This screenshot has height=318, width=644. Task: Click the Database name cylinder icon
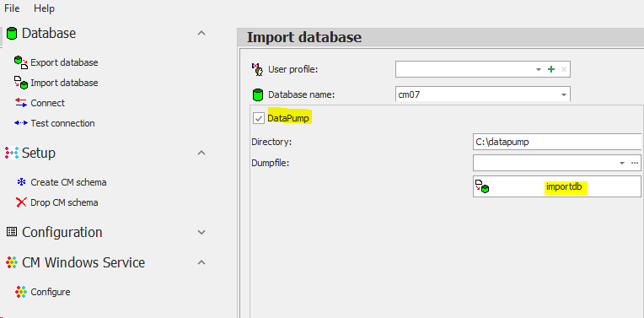point(258,94)
